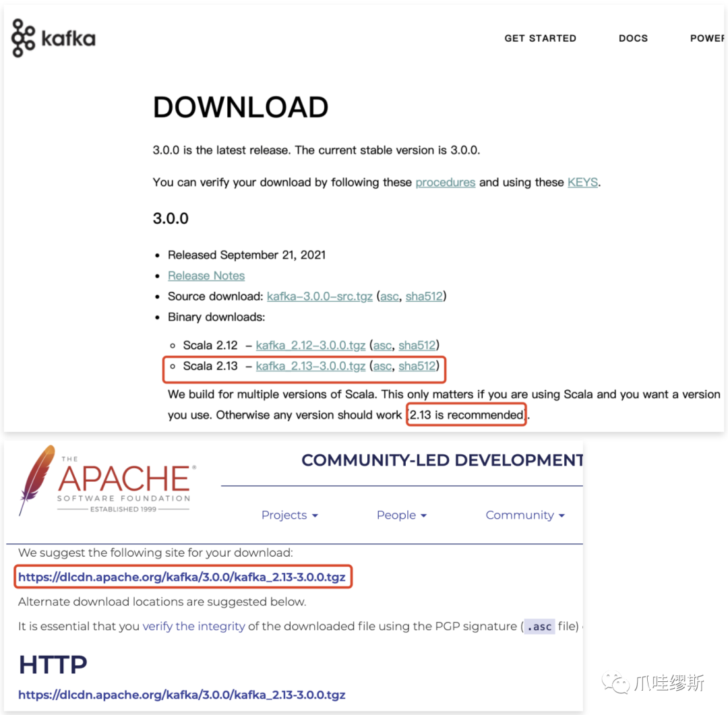The width and height of the screenshot is (728, 715).
Task: Download kafka_2.13-3.0.0.tgz binary
Action: point(311,367)
